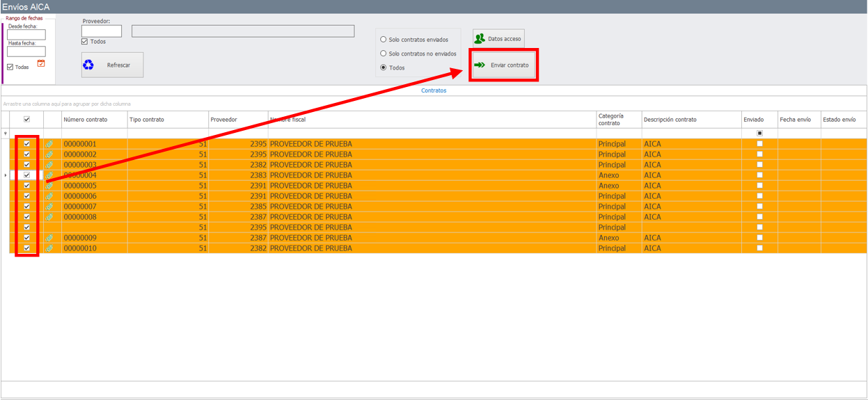
Task: Click the filter row funnel indicator
Action: tap(6, 134)
